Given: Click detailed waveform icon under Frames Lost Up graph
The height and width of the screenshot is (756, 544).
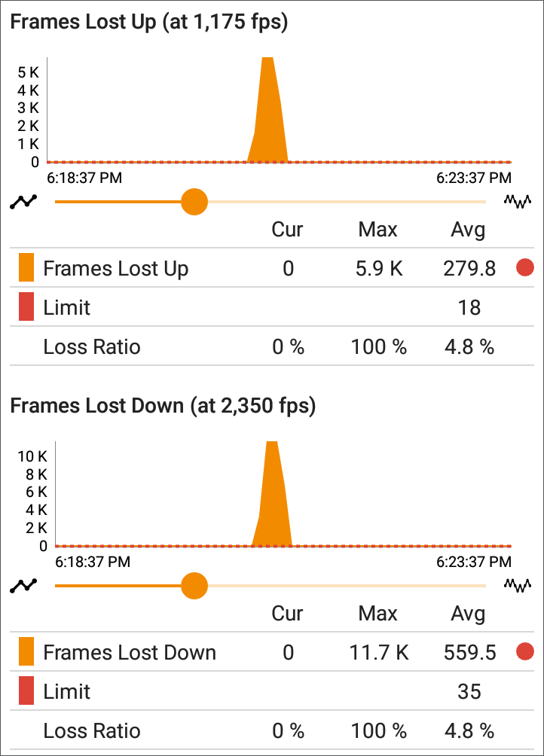Looking at the screenshot, I should [518, 202].
